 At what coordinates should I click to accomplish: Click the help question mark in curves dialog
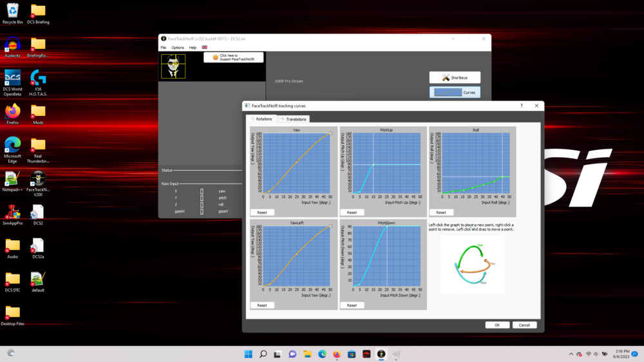[522, 106]
